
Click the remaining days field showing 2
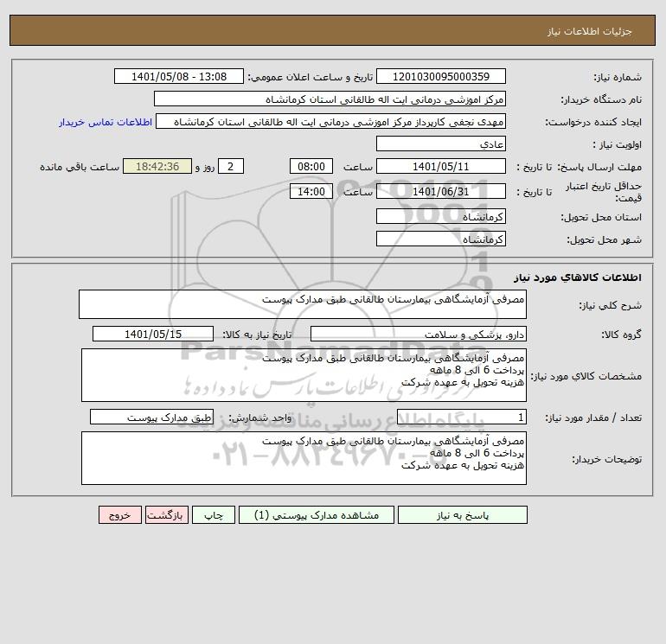coord(231,167)
